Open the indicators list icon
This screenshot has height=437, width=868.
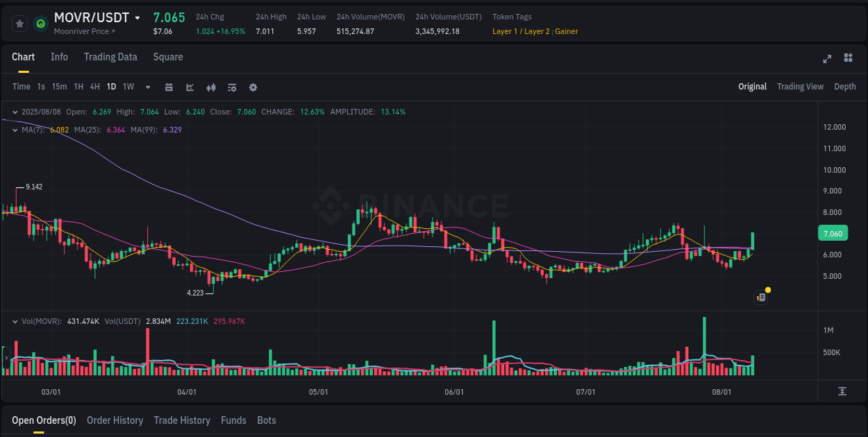click(x=232, y=87)
